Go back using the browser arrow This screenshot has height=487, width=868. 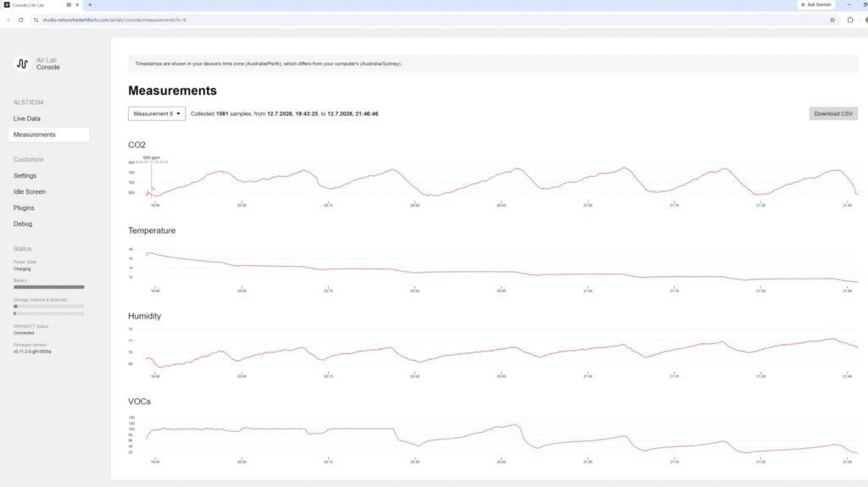click(8, 20)
